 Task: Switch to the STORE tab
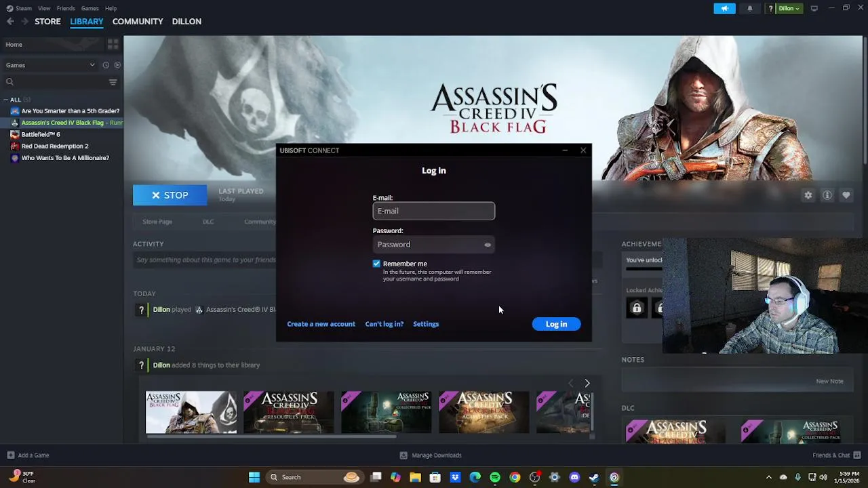[47, 22]
